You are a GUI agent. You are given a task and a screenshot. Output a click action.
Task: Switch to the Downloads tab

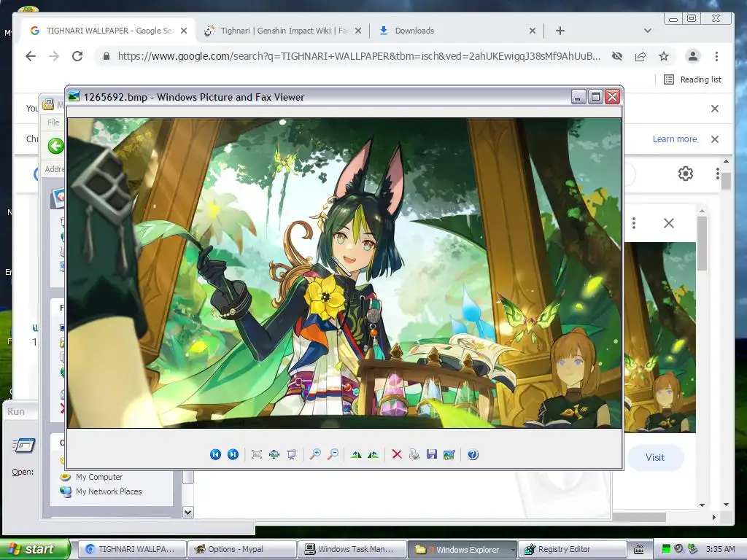(x=455, y=31)
